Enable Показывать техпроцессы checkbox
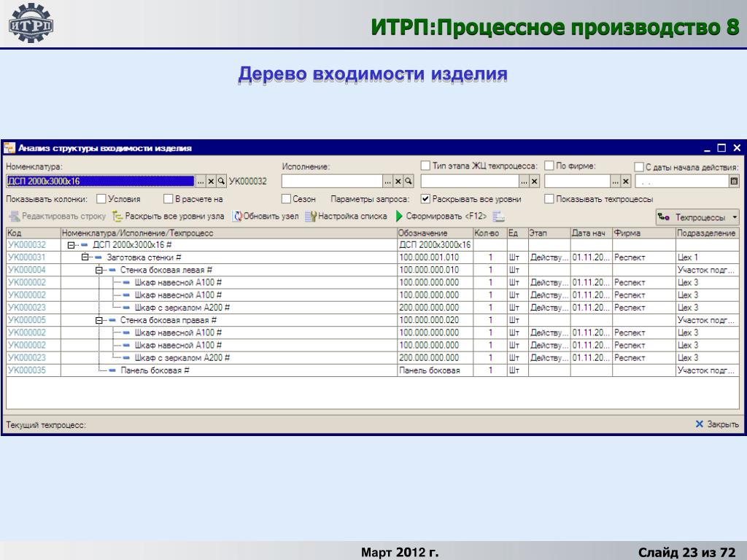The image size is (747, 560). coord(549,198)
